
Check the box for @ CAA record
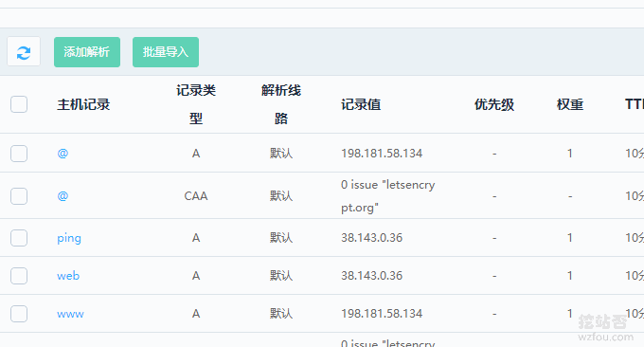point(19,196)
